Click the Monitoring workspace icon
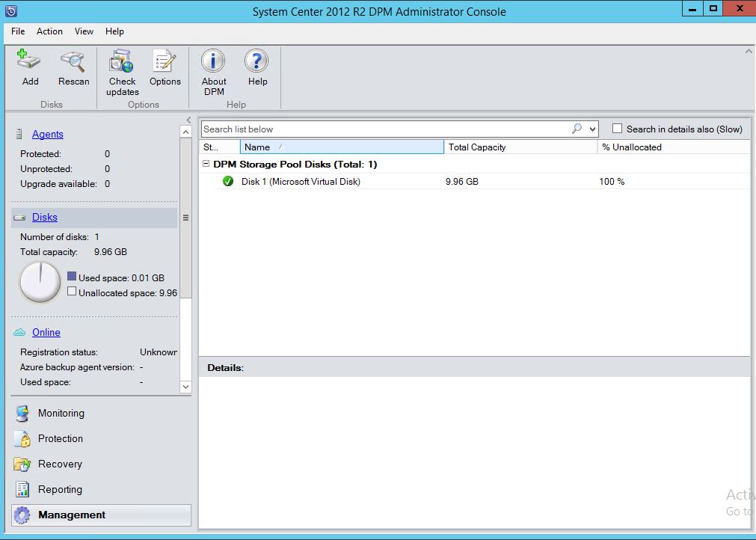Image resolution: width=756 pixels, height=540 pixels. (x=22, y=414)
